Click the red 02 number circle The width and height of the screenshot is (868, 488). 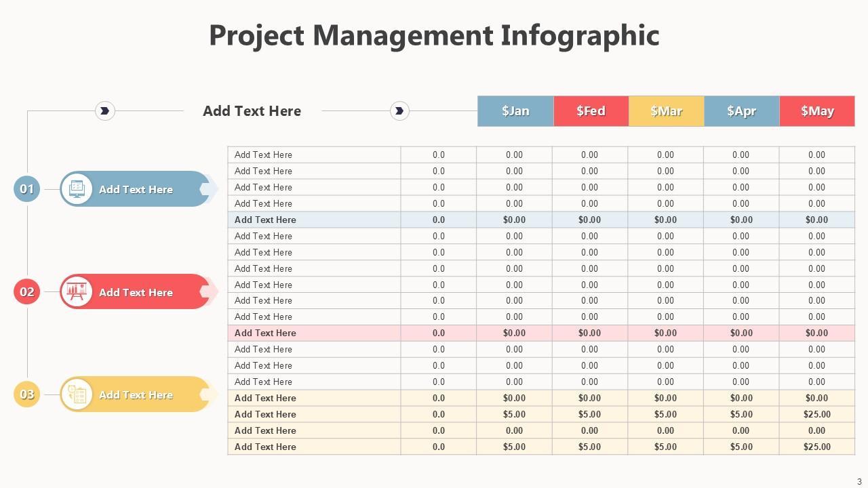[27, 292]
